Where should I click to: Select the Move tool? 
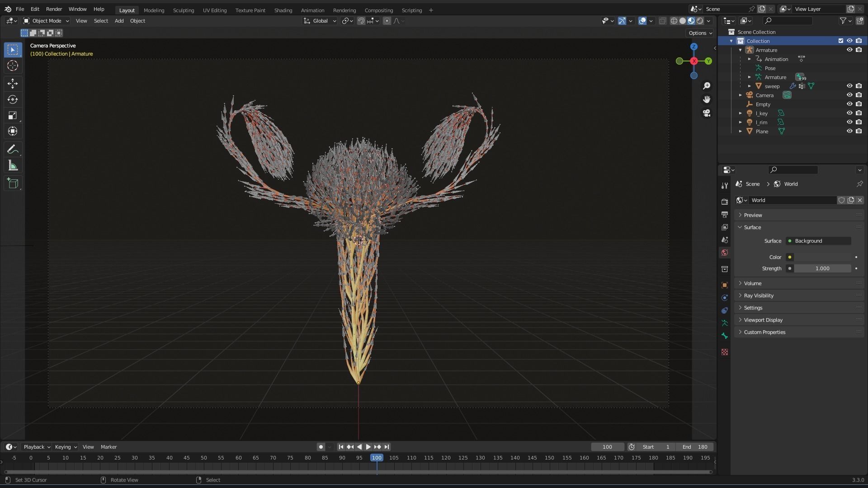(13, 83)
